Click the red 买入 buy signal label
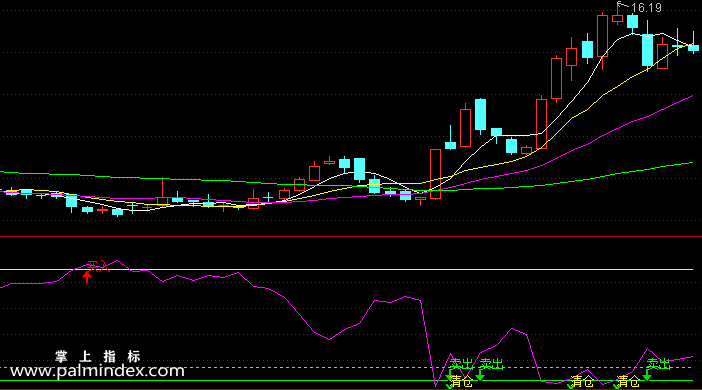702x390 pixels. pyautogui.click(x=98, y=266)
